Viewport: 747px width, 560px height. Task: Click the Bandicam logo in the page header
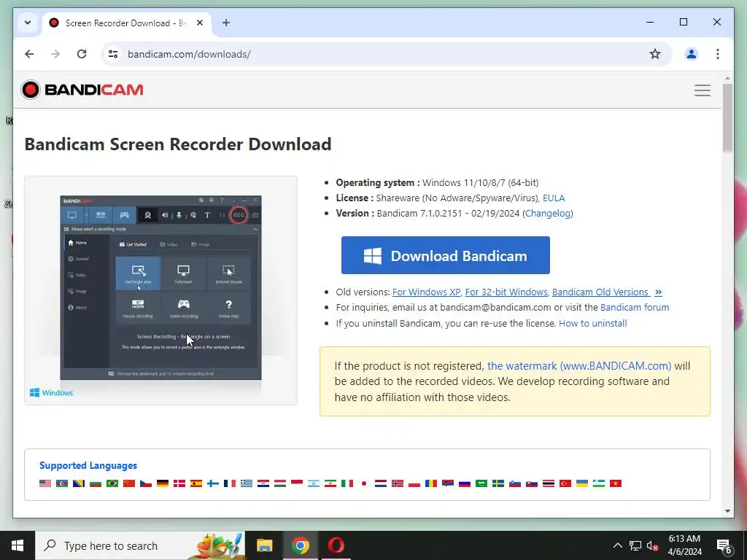(x=82, y=90)
